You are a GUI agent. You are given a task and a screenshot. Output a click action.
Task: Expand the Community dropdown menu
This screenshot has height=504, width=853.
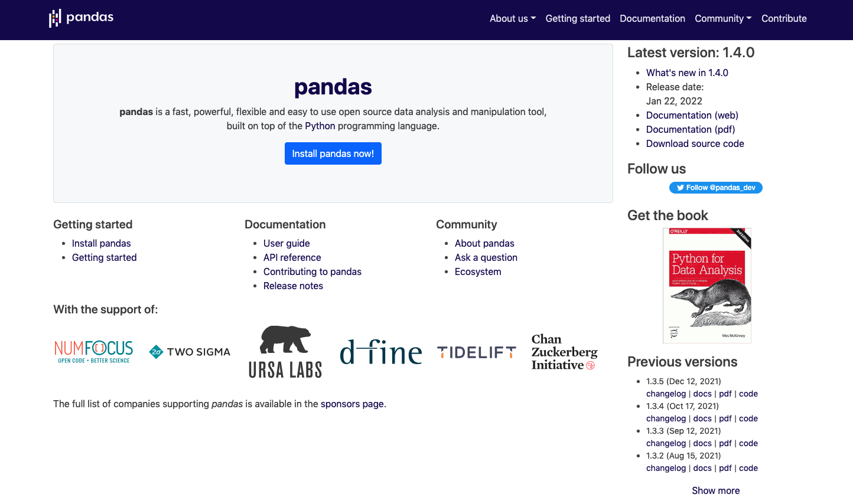click(x=723, y=18)
